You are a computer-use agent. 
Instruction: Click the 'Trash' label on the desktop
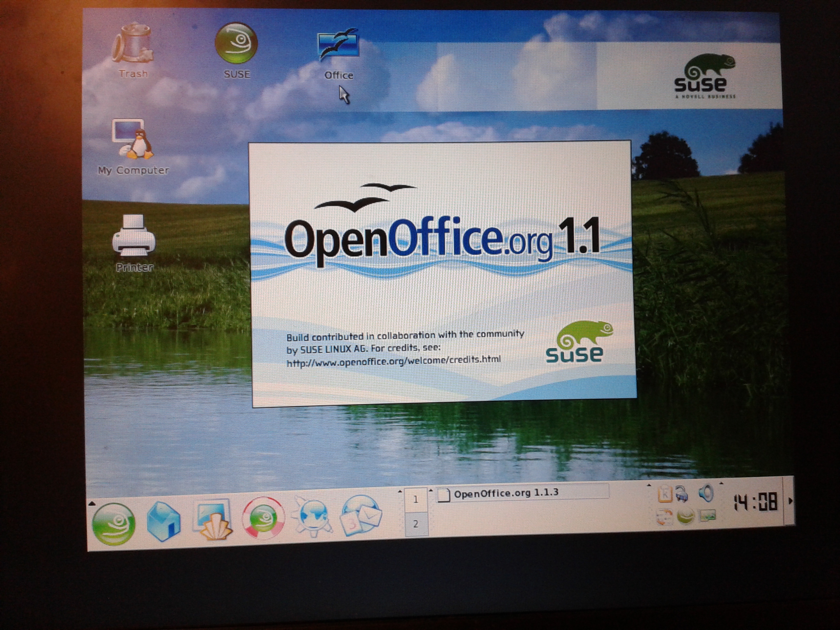pos(133,74)
